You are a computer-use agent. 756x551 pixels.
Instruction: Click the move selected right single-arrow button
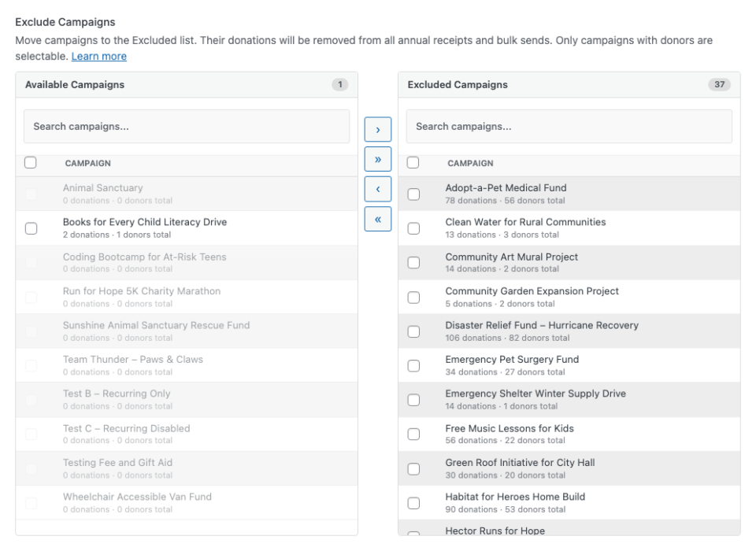tap(377, 129)
